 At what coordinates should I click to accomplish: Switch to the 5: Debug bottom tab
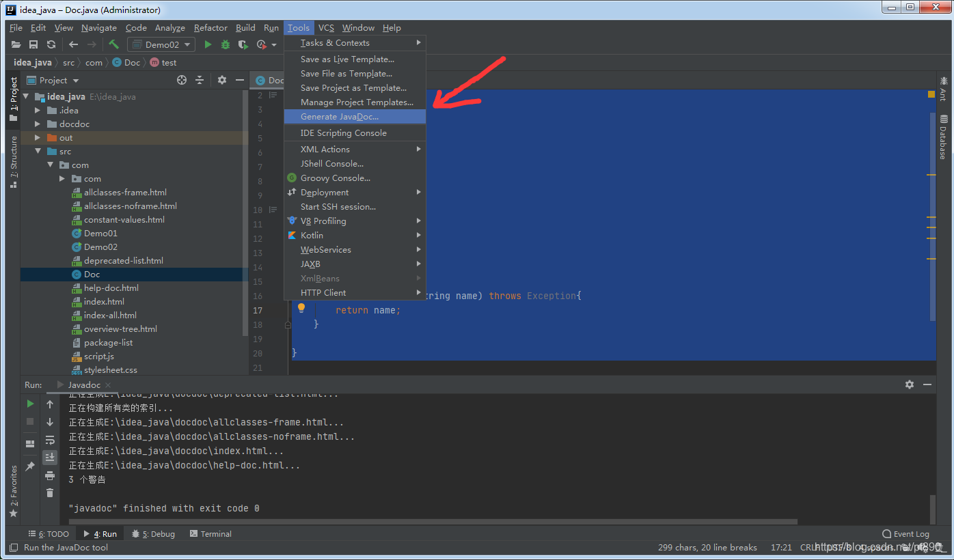(153, 534)
